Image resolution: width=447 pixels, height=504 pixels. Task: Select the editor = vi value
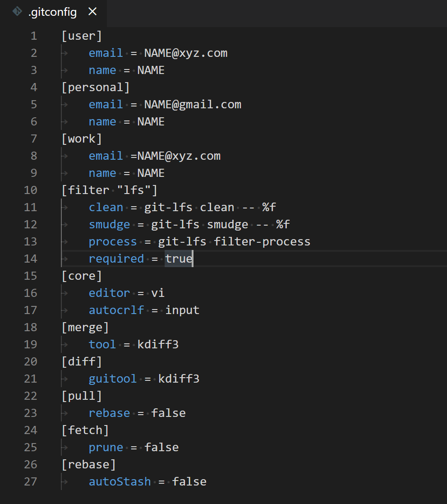158,293
